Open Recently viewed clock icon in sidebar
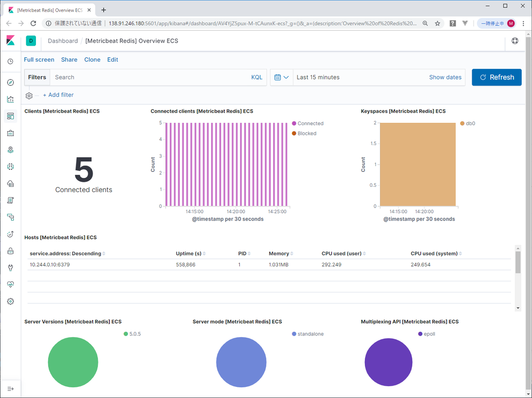This screenshot has height=398, width=532. pyautogui.click(x=11, y=62)
